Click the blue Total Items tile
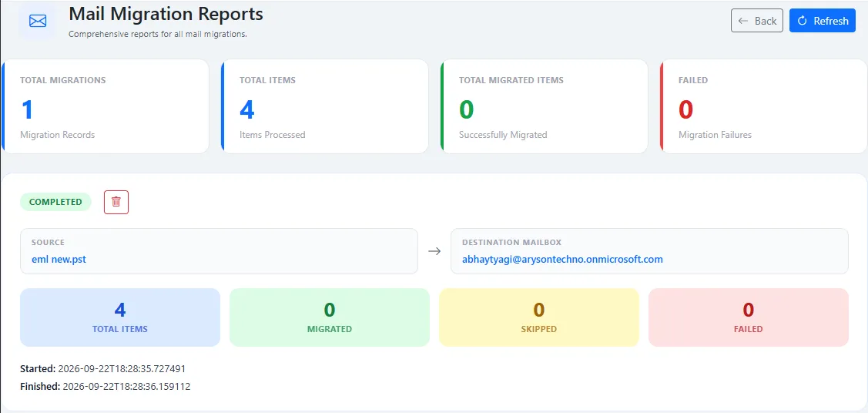Image resolution: width=868 pixels, height=413 pixels. [120, 317]
